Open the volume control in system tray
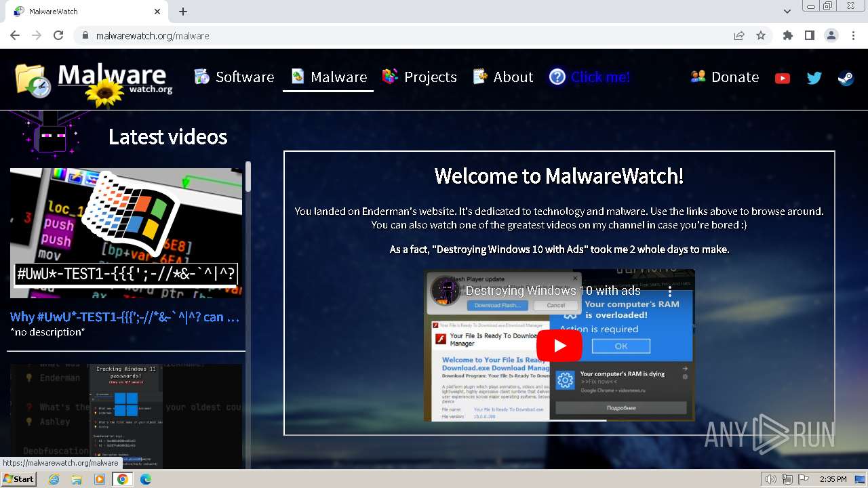Screen dimensions: 868x488 [771, 479]
